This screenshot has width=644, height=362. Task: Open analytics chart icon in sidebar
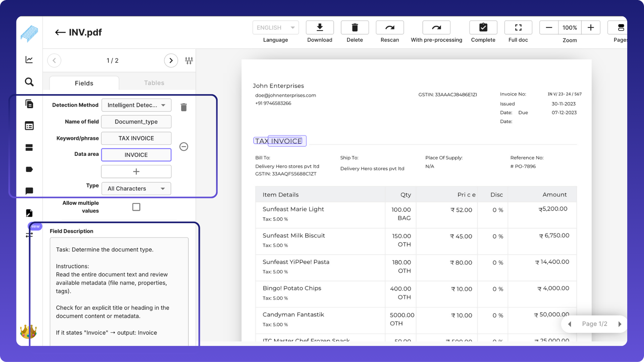[29, 60]
